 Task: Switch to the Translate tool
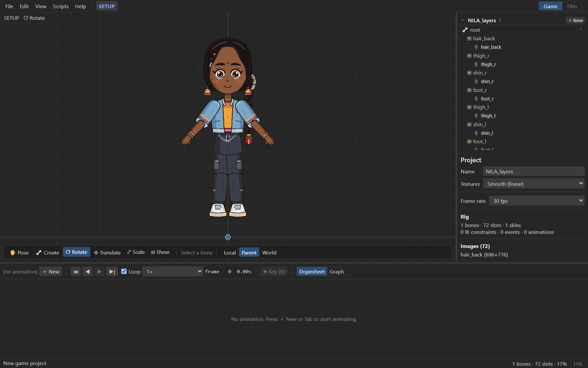107,252
